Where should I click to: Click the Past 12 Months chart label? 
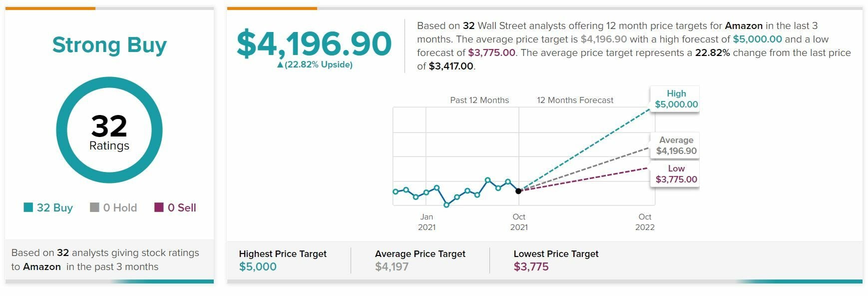(x=479, y=100)
